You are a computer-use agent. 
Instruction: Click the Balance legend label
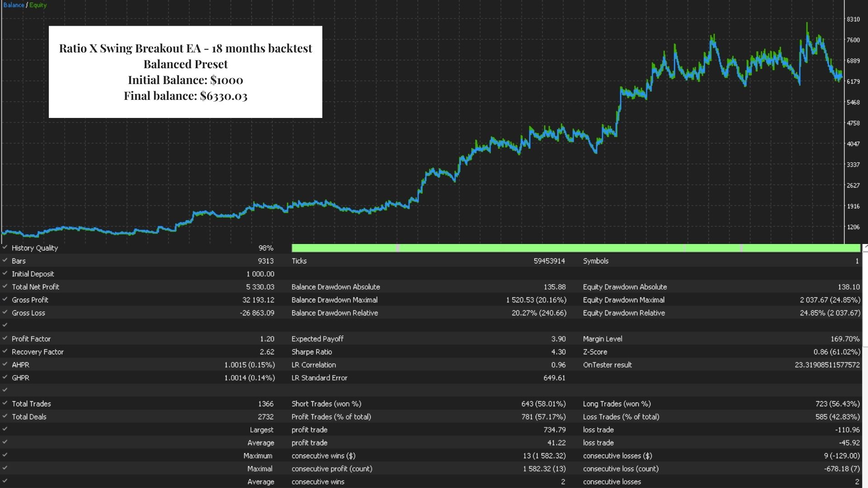[14, 5]
